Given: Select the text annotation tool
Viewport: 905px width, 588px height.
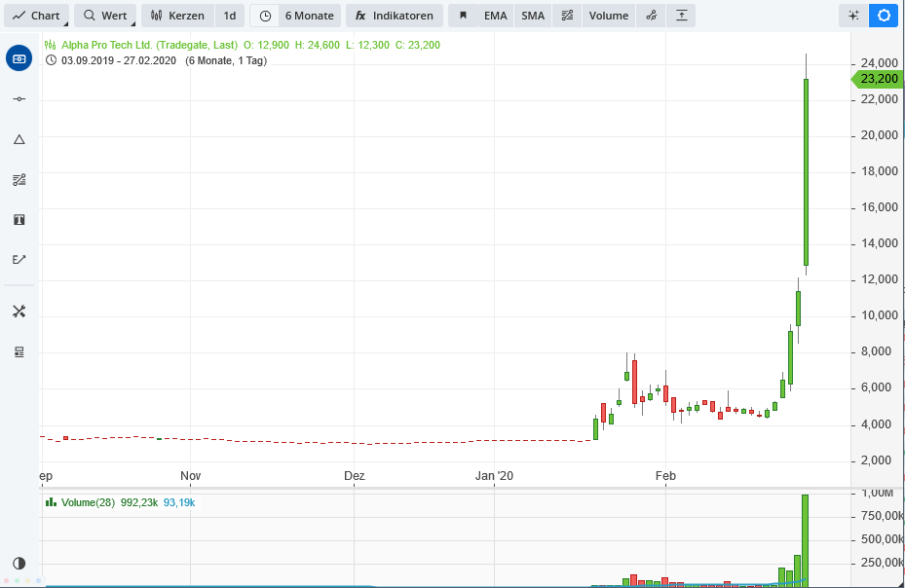Looking at the screenshot, I should pyautogui.click(x=19, y=219).
